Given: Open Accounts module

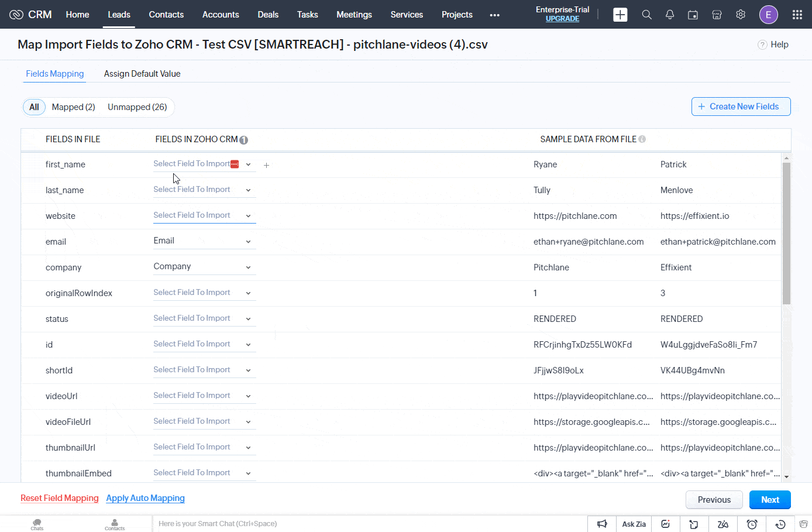Looking at the screenshot, I should [x=221, y=15].
